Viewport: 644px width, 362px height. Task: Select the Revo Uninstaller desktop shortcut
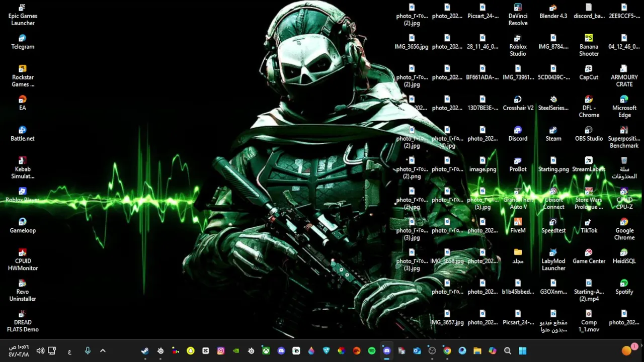23,291
